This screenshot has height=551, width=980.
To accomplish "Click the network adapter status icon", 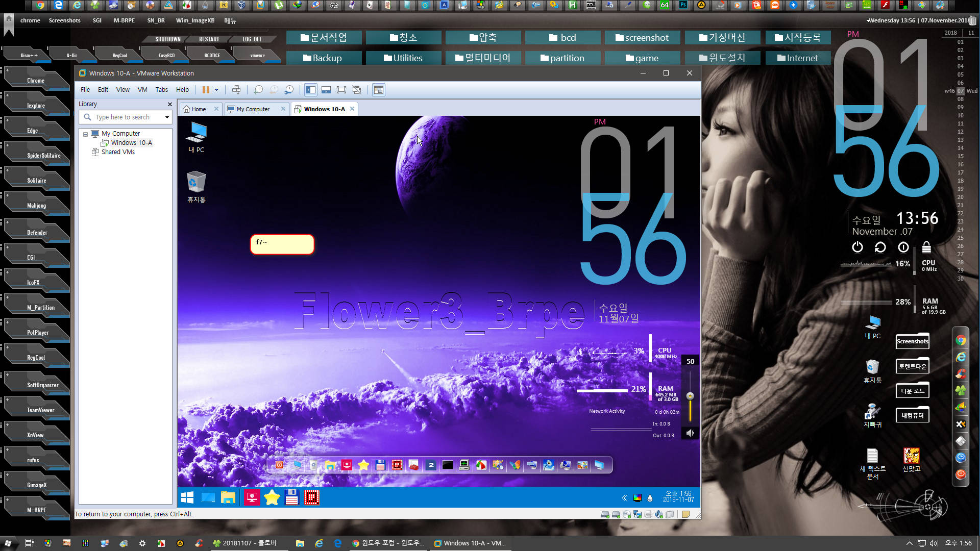I will click(638, 514).
